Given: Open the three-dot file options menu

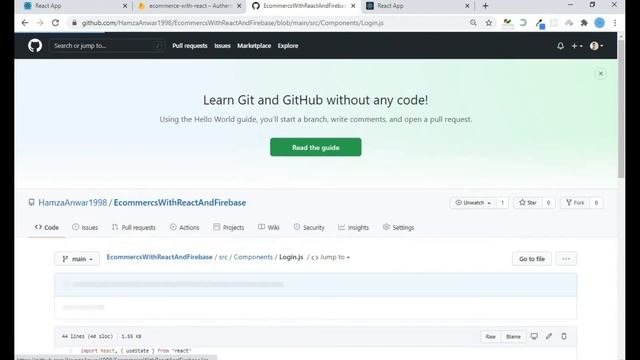Looking at the screenshot, I should [x=566, y=259].
